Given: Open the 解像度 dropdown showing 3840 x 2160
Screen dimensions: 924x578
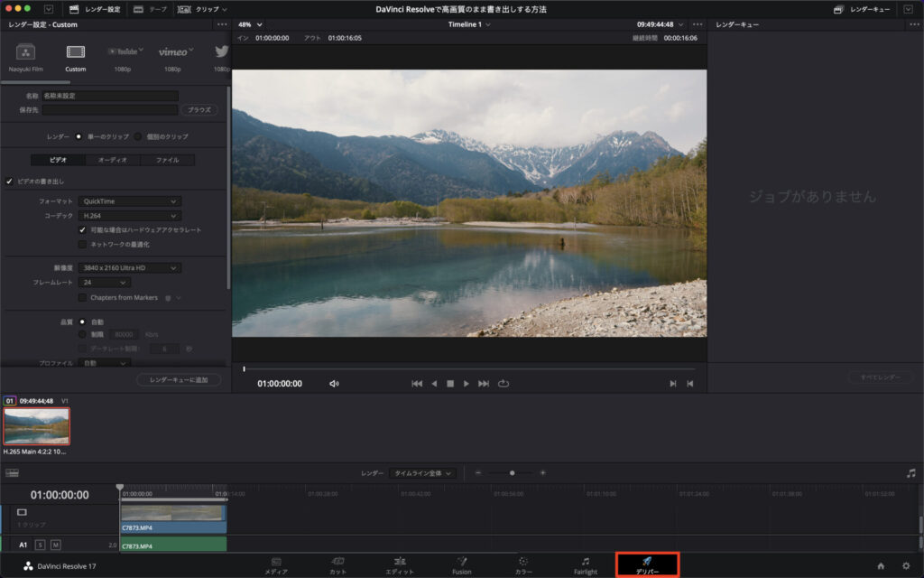Looking at the screenshot, I should click(x=130, y=267).
